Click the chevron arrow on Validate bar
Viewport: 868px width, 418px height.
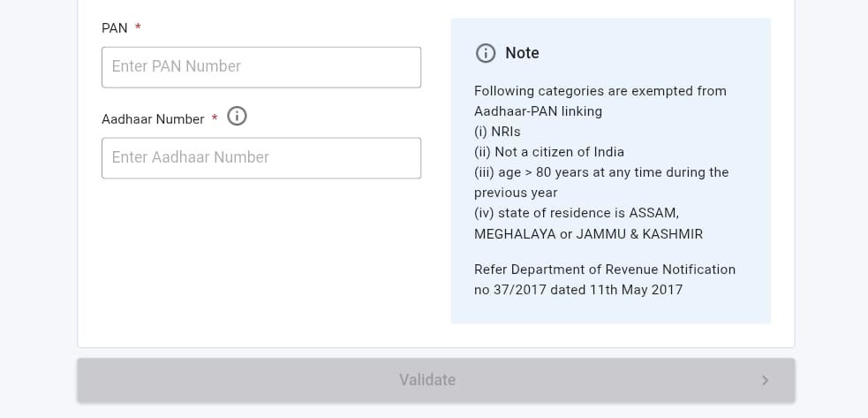(765, 380)
